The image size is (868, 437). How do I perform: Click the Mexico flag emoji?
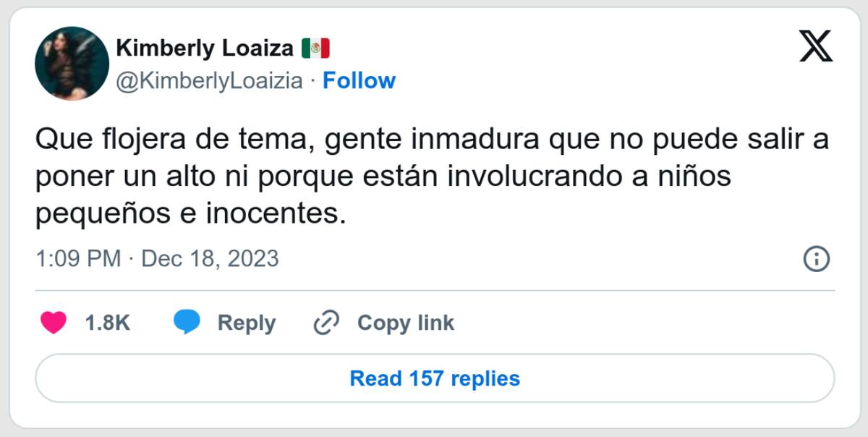(x=315, y=49)
